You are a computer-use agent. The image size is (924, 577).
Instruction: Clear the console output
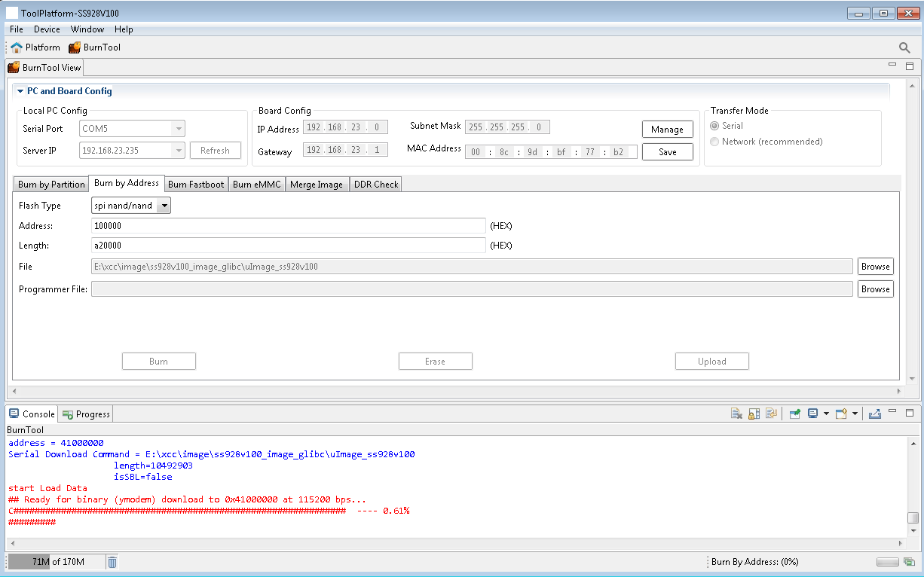click(737, 414)
